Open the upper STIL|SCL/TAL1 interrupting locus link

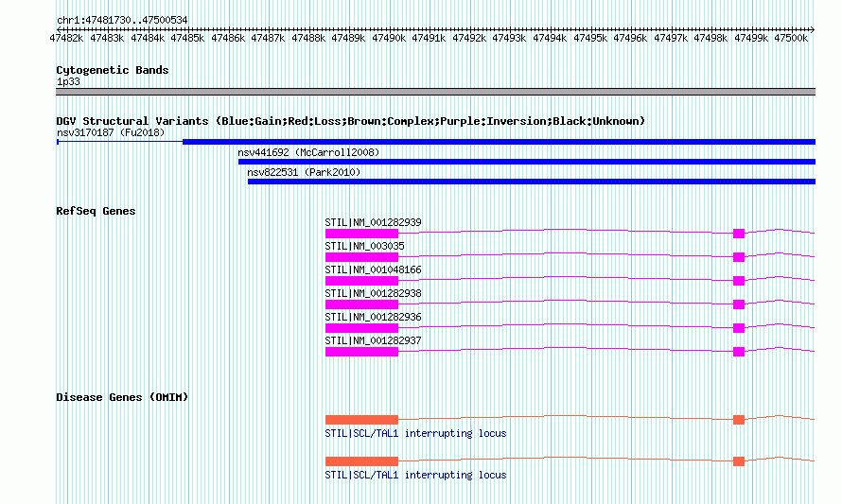tap(415, 433)
